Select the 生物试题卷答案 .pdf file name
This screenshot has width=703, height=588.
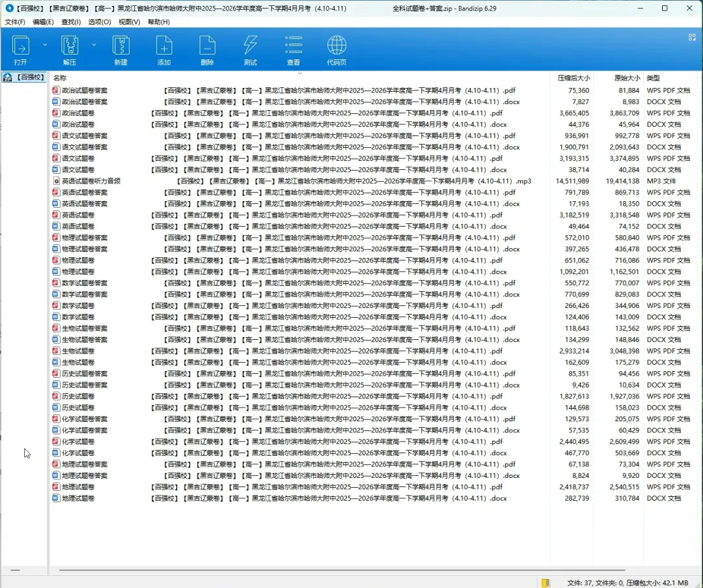[289, 328]
